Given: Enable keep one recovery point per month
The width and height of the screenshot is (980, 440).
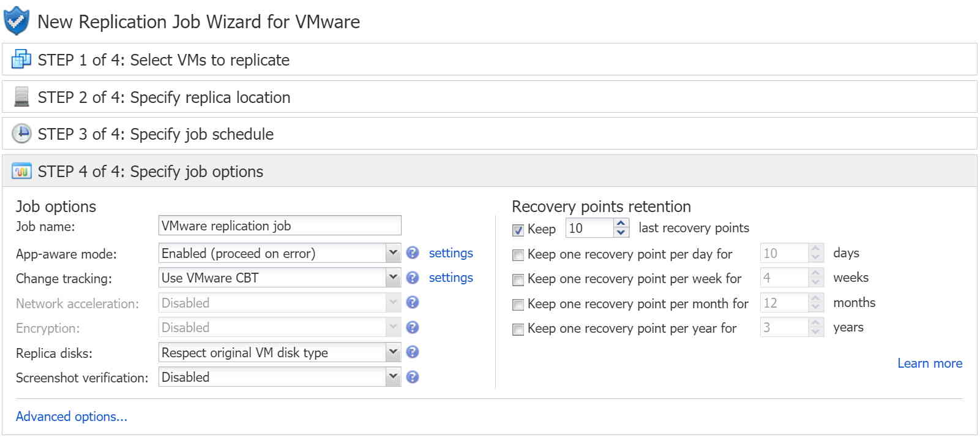Looking at the screenshot, I should (518, 305).
